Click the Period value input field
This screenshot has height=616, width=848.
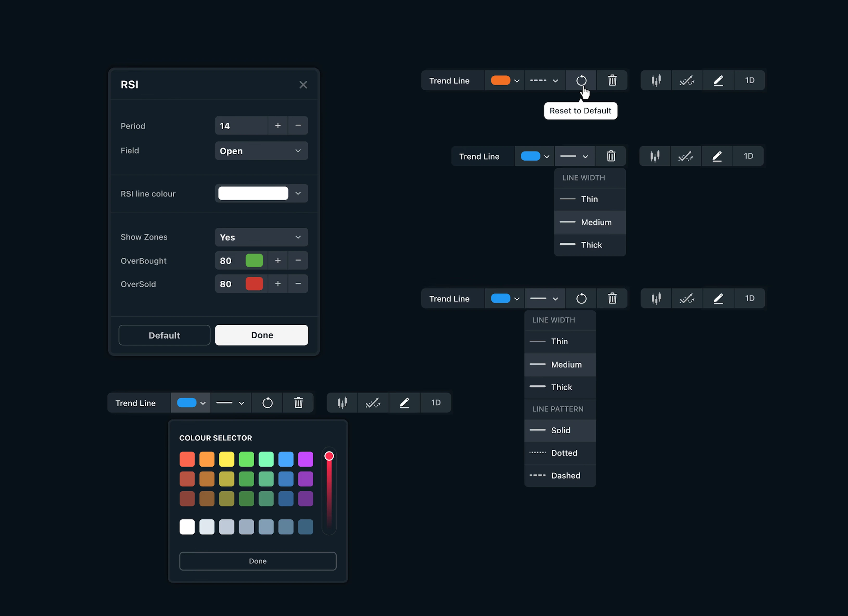[x=241, y=126]
